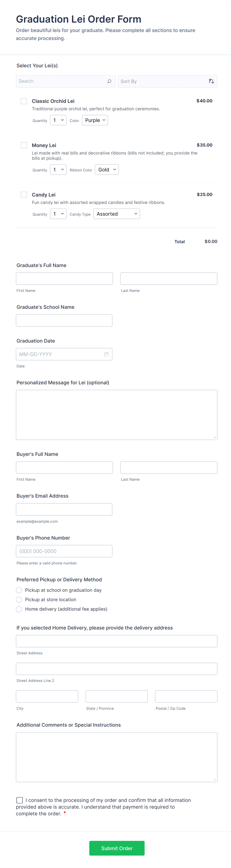This screenshot has width=231, height=868.
Task: Focus the Buyer's Email Address field
Action: pos(64,509)
